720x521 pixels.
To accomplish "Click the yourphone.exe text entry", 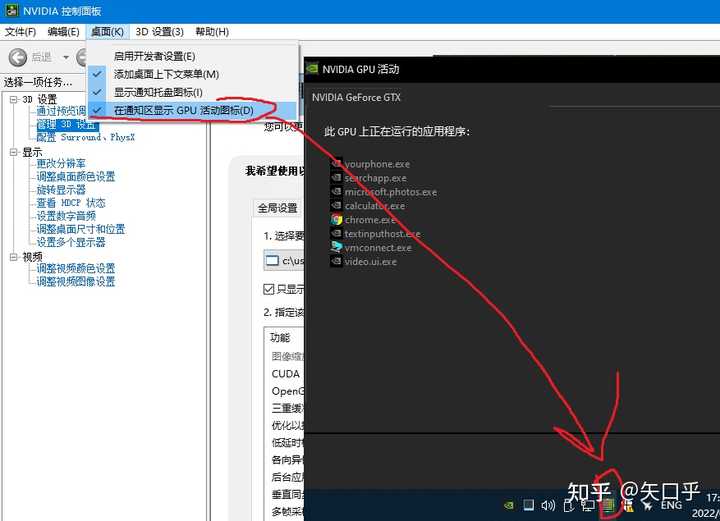I will 377,164.
